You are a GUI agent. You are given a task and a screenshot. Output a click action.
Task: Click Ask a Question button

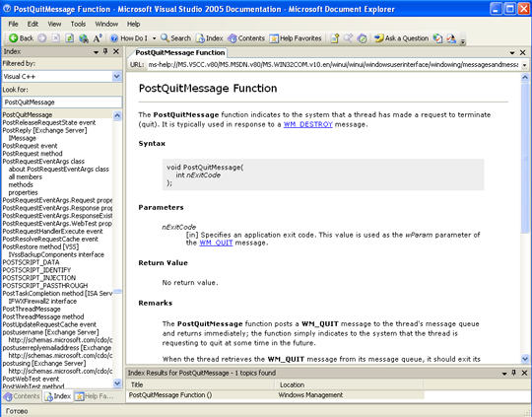(x=401, y=38)
